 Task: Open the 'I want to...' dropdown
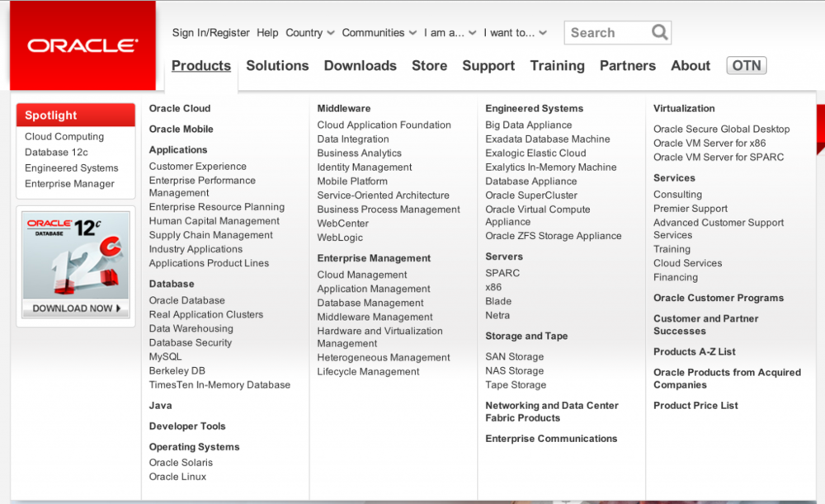tap(515, 33)
